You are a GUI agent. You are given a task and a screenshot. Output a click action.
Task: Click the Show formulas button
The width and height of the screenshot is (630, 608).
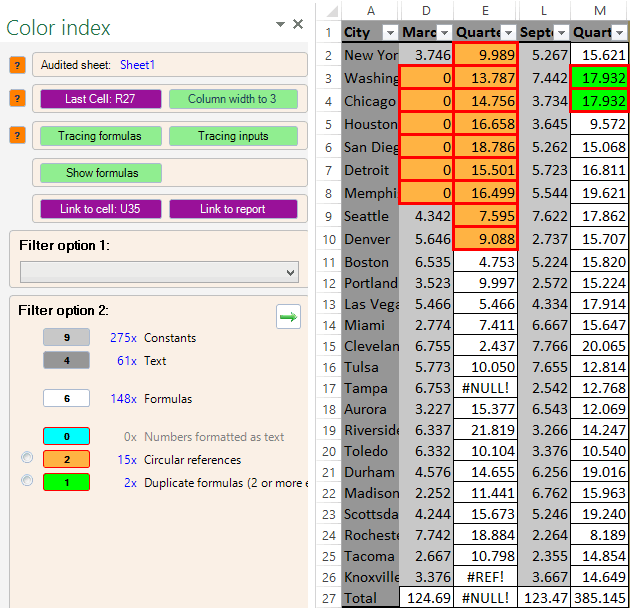coord(100,173)
